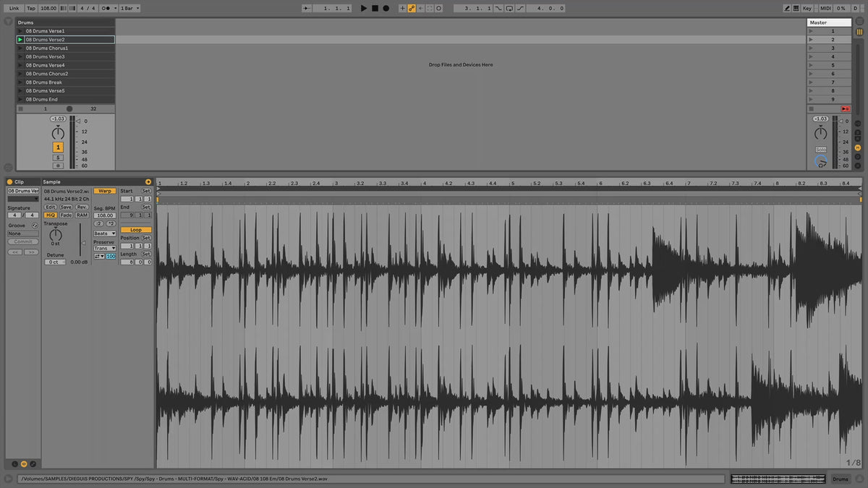868x488 pixels.
Task: Click the Transpose knob
Action: (x=56, y=234)
